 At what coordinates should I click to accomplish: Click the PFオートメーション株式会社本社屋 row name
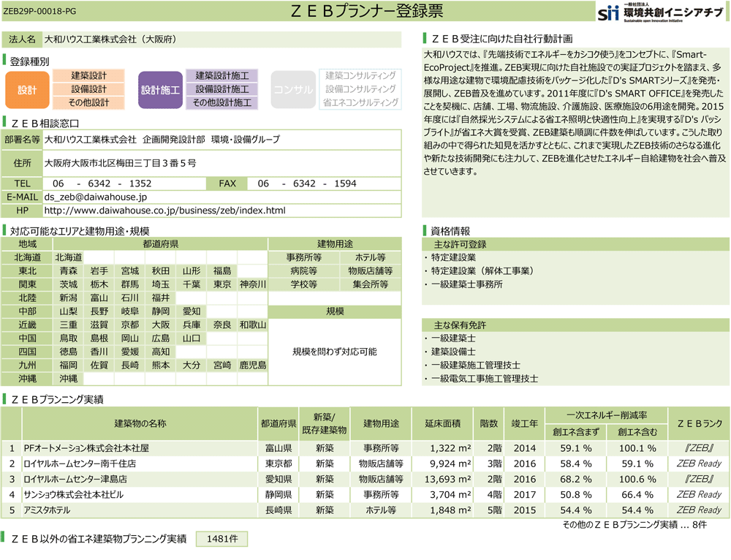click(87, 448)
